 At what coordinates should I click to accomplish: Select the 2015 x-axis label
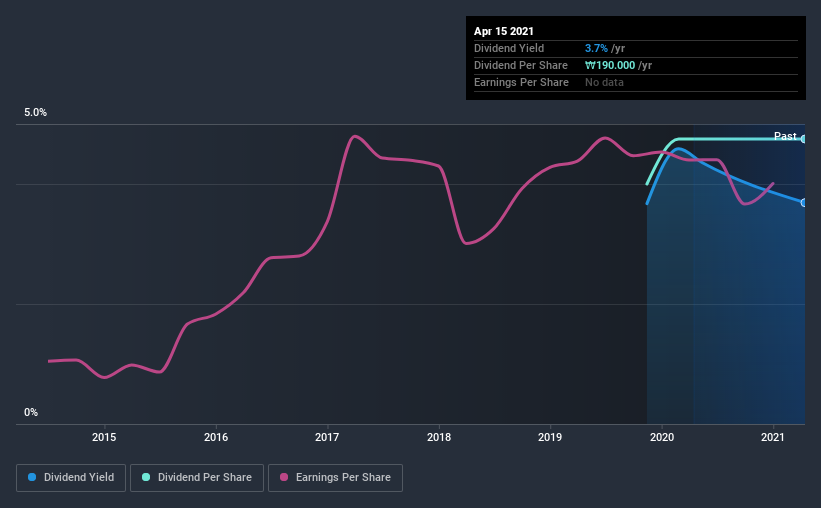point(104,437)
